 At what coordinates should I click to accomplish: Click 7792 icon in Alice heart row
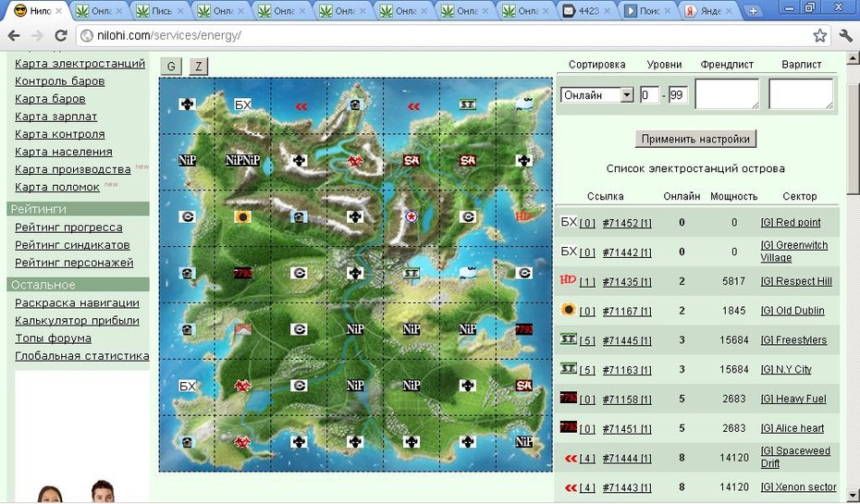coord(568,426)
